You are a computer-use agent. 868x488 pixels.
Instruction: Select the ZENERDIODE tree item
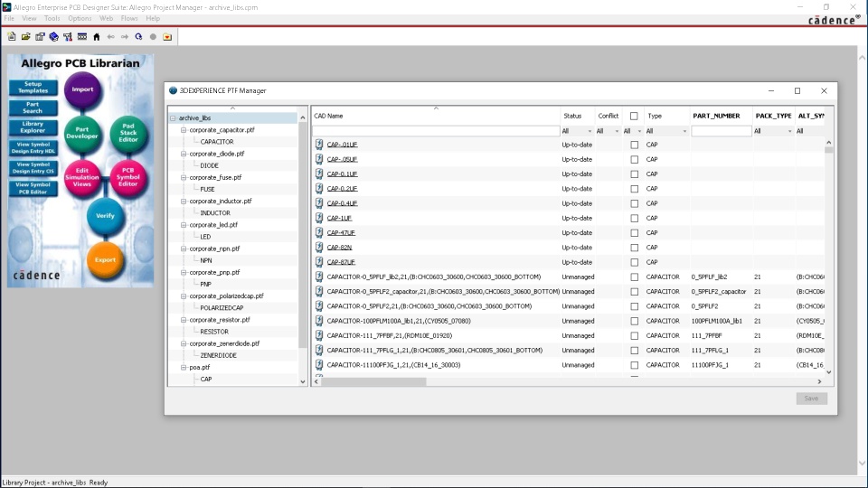[218, 355]
